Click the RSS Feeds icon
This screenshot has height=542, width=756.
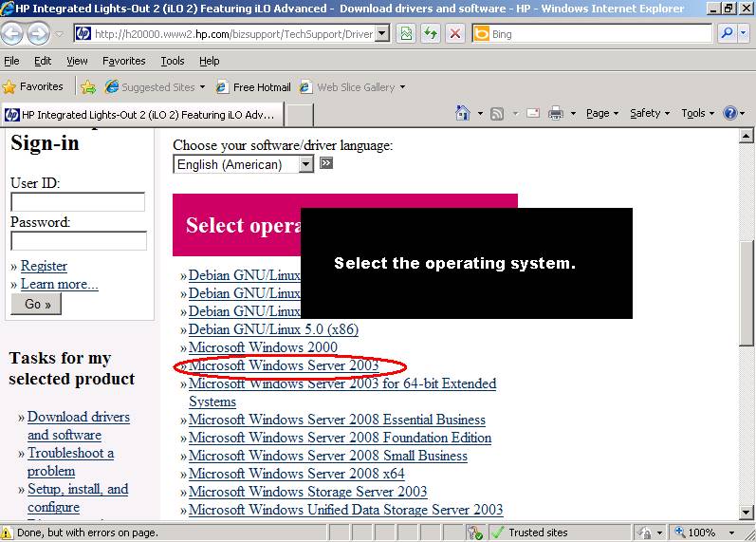coord(497,114)
